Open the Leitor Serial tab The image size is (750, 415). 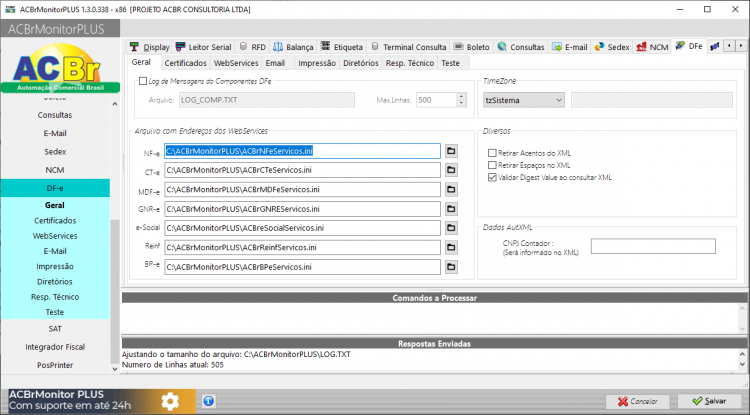tap(203, 47)
